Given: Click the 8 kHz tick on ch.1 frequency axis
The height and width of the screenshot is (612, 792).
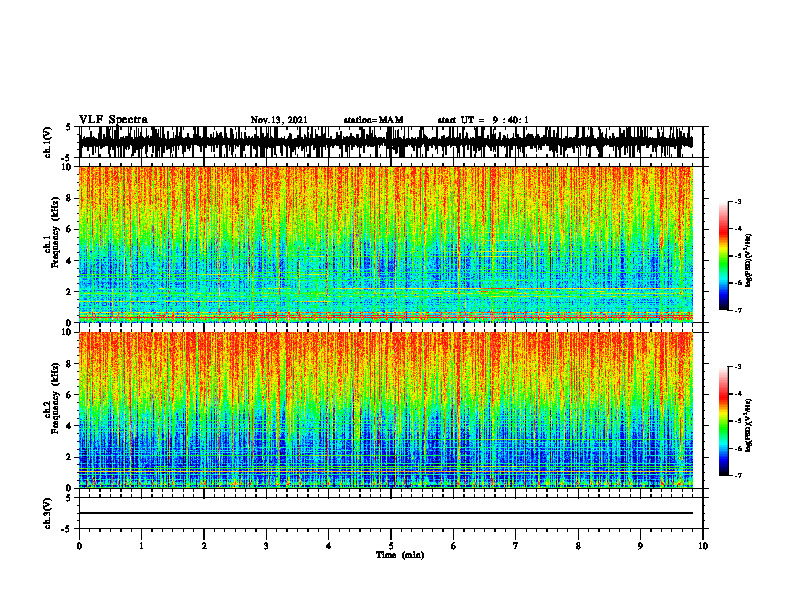Looking at the screenshot, I should (x=69, y=198).
